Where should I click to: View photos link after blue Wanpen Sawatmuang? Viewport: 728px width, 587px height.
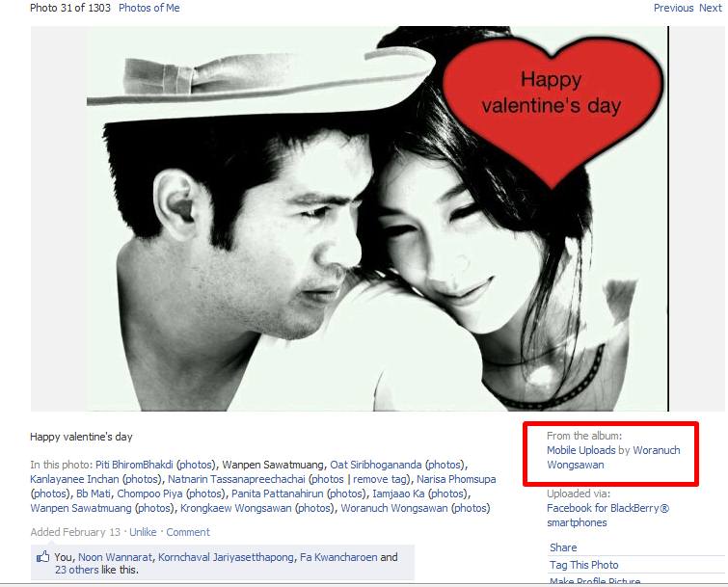pyautogui.click(x=154, y=508)
